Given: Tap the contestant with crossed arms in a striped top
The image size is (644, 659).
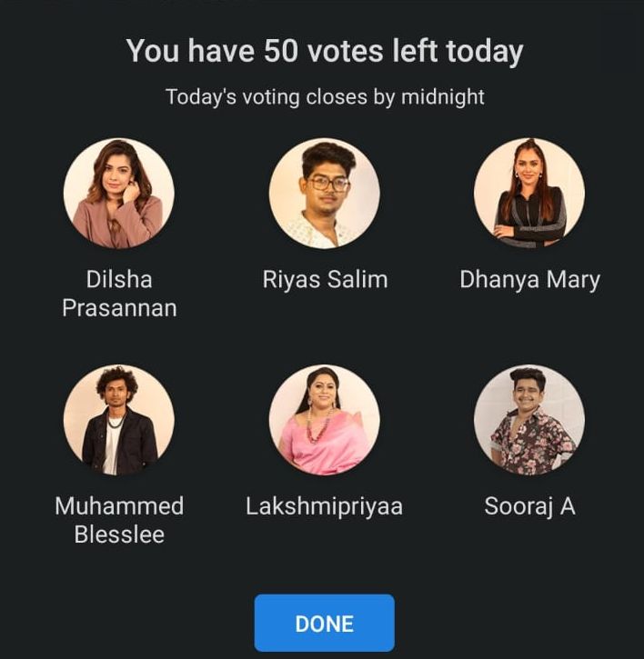Looking at the screenshot, I should [529, 194].
